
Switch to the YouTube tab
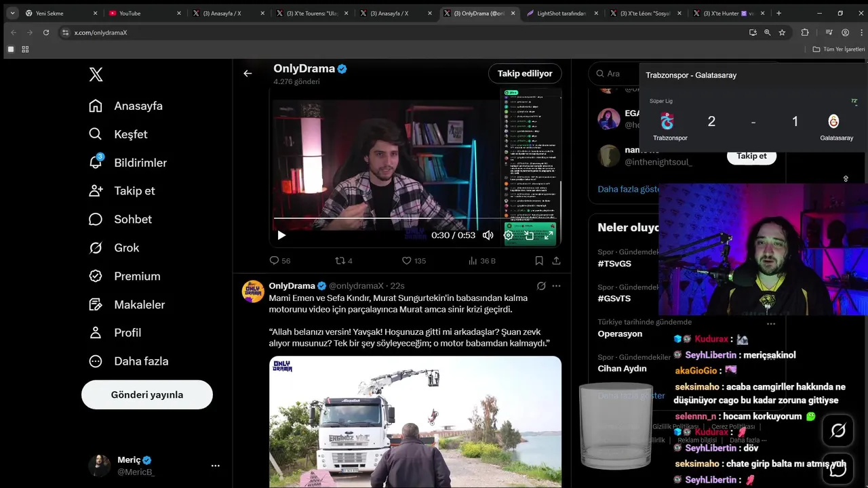click(x=145, y=13)
